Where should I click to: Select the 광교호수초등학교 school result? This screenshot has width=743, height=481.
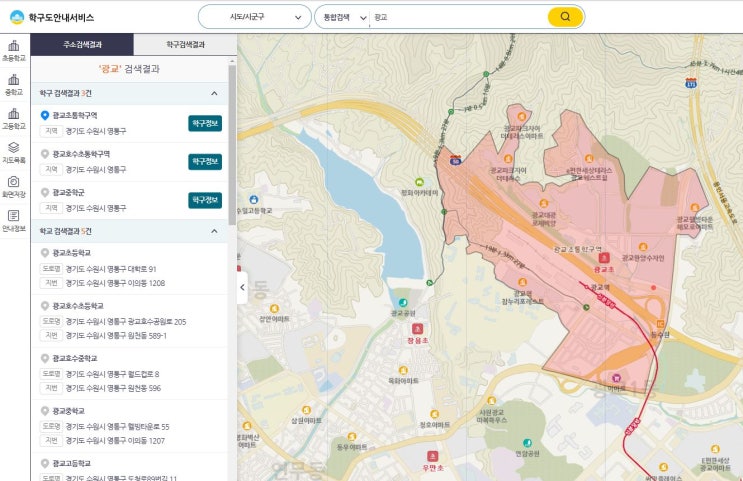[78, 306]
